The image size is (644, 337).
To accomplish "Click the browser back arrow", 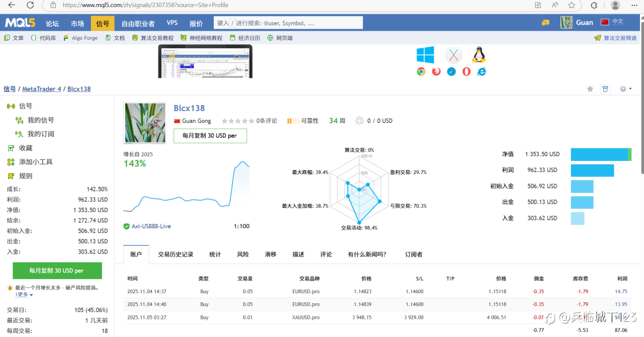I will 12,5.
